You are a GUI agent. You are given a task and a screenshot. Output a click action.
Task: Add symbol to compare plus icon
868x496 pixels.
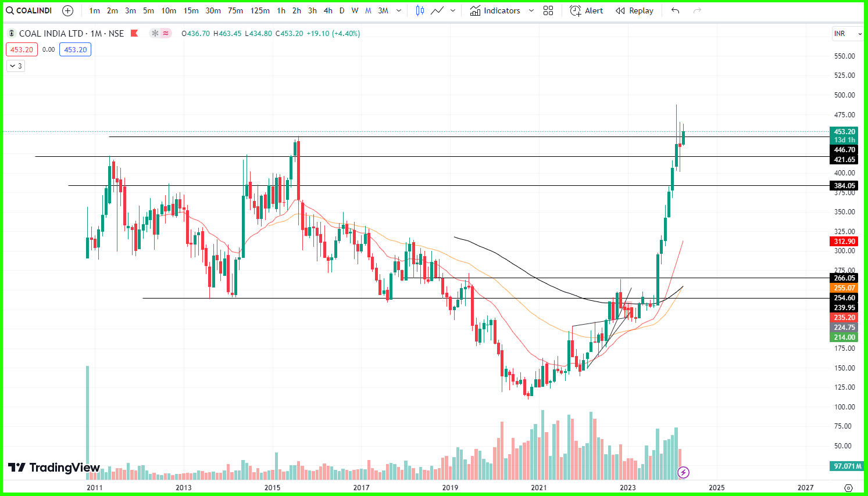coord(67,10)
